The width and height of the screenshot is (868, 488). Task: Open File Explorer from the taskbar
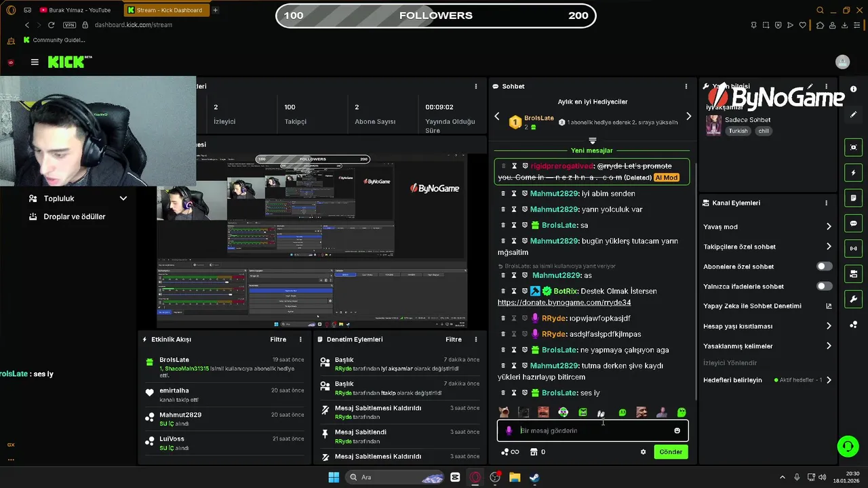pyautogui.click(x=515, y=477)
